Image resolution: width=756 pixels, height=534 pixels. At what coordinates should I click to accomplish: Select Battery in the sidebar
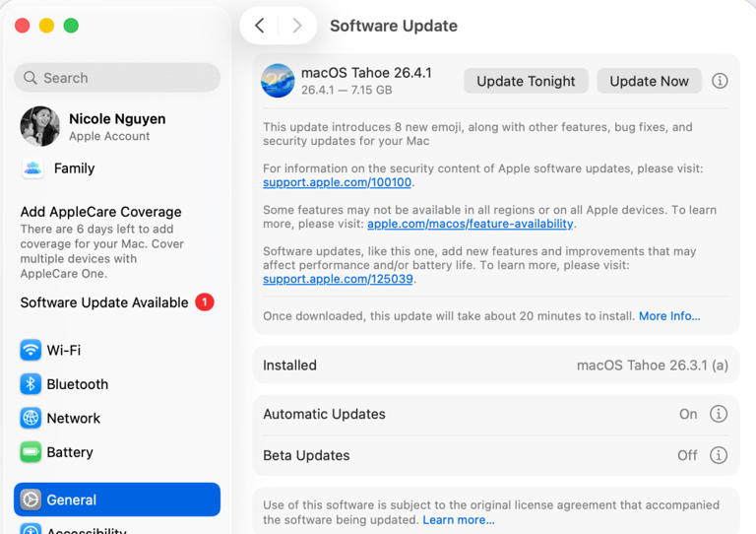(x=117, y=452)
